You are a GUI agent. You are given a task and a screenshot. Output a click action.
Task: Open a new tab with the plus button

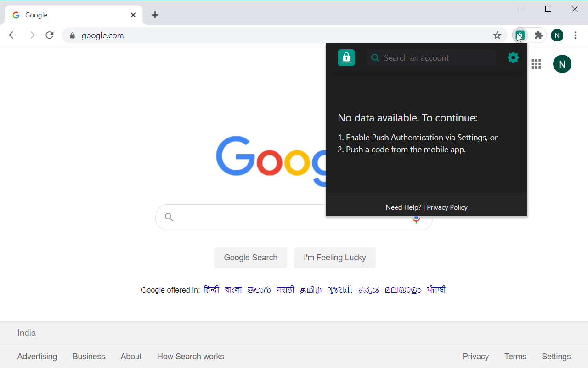pos(155,15)
